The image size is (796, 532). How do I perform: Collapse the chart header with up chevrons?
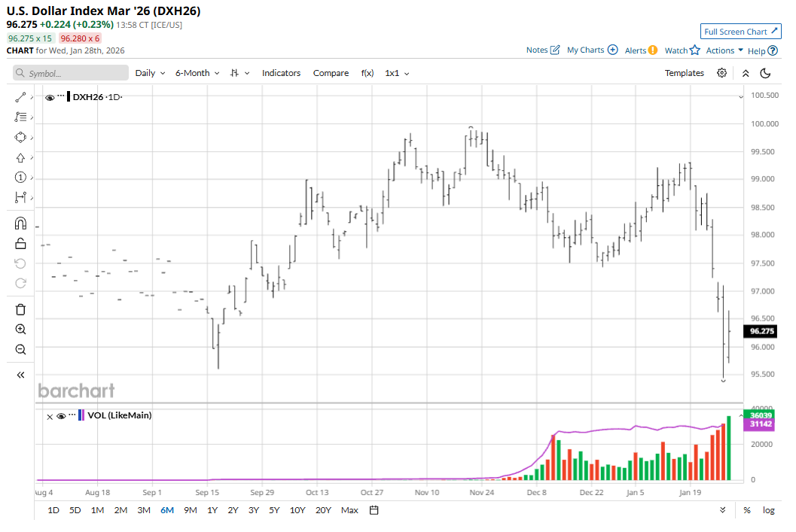coord(746,74)
